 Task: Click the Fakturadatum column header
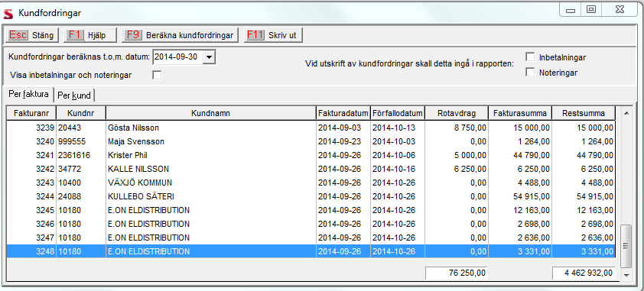pyautogui.click(x=343, y=113)
